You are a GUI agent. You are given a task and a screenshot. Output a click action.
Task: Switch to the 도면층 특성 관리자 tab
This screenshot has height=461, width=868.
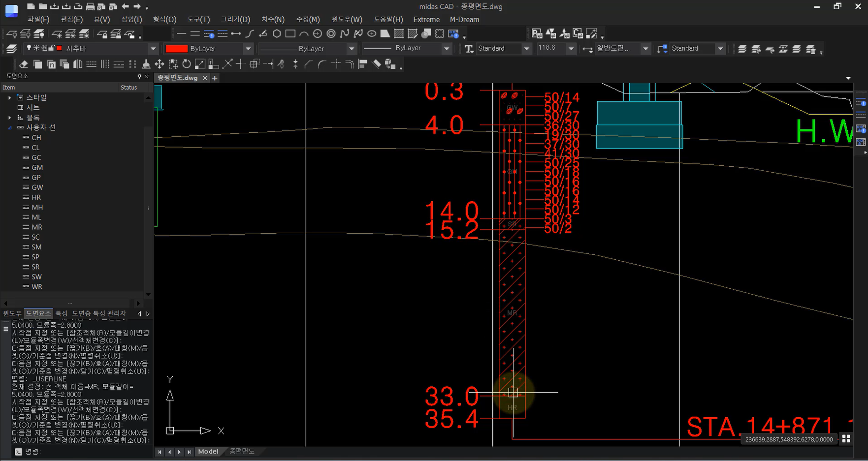click(99, 313)
